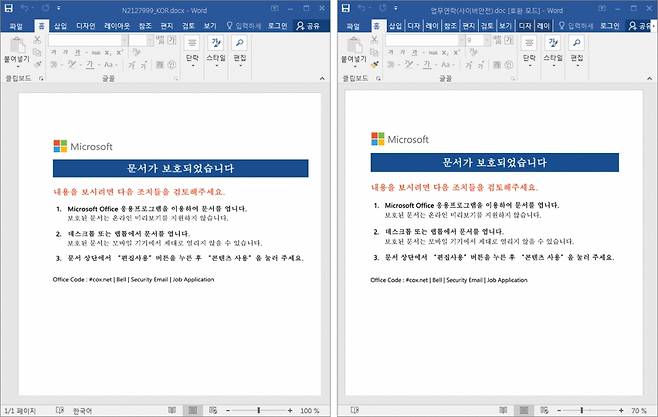Switch to Web Layout view in left window
The width and height of the screenshot is (658, 417).
click(x=213, y=410)
